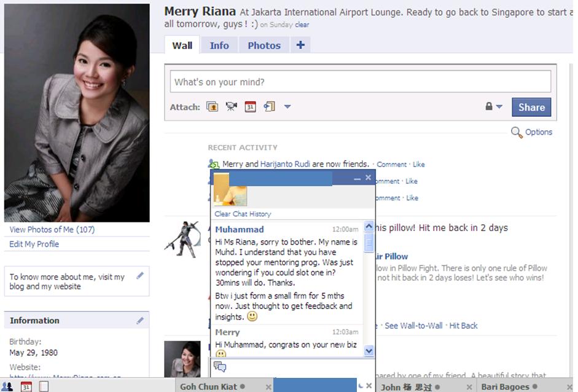
Task: Click the chat scrollbar thumb
Action: [x=369, y=242]
